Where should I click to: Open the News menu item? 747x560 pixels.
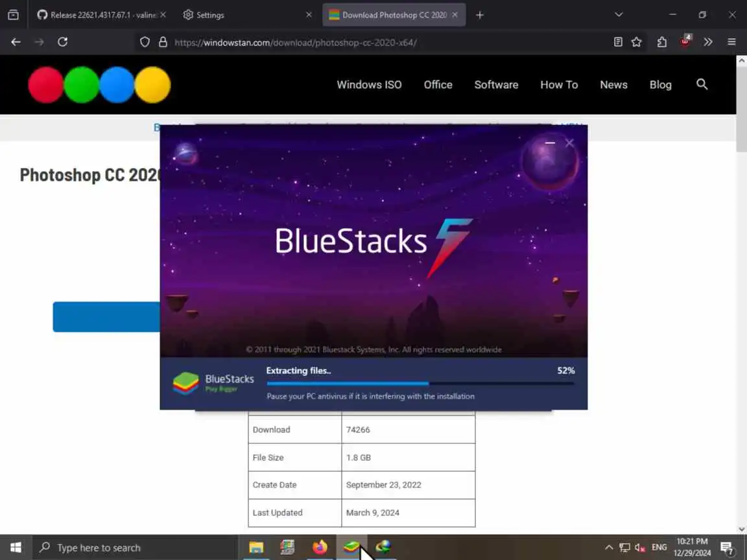coord(613,85)
